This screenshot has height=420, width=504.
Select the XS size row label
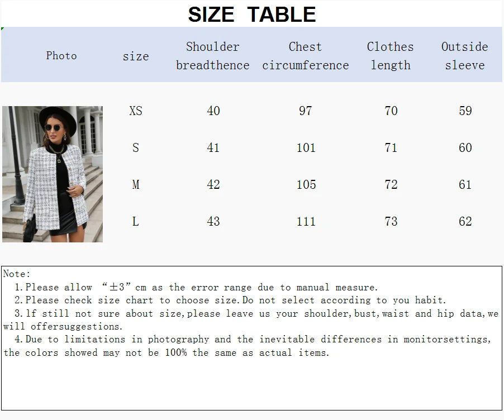click(x=136, y=111)
